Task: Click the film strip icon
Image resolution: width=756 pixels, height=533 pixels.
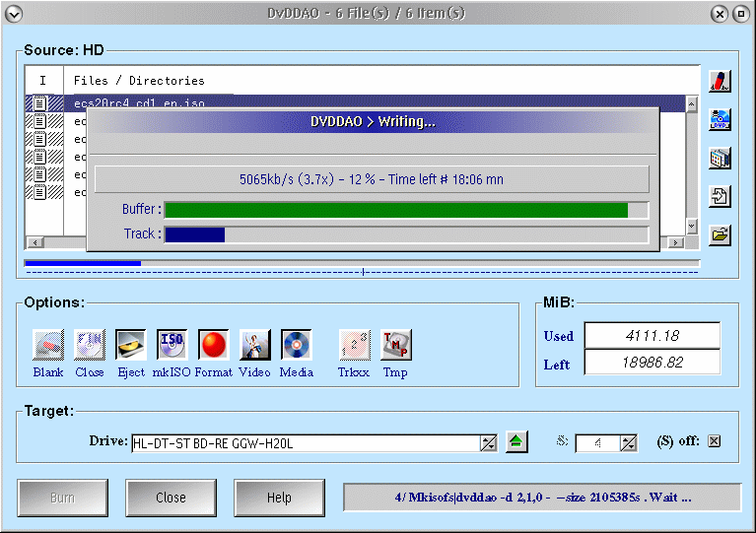Action: tap(720, 158)
